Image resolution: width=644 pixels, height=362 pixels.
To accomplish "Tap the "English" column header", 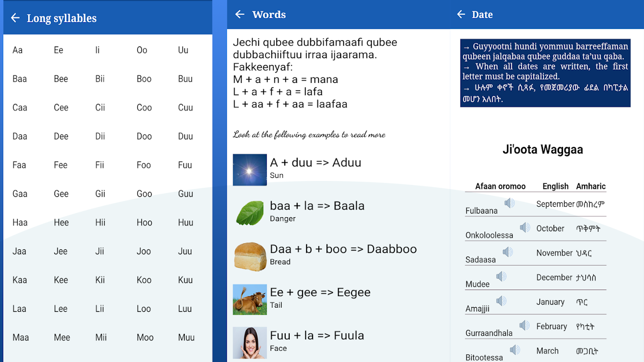I will click(x=556, y=186).
